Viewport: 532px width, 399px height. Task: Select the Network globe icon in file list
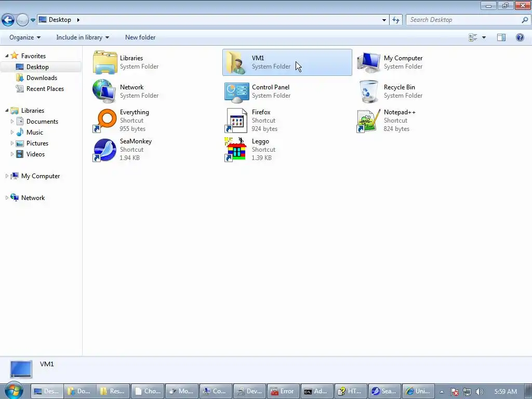coord(104,91)
